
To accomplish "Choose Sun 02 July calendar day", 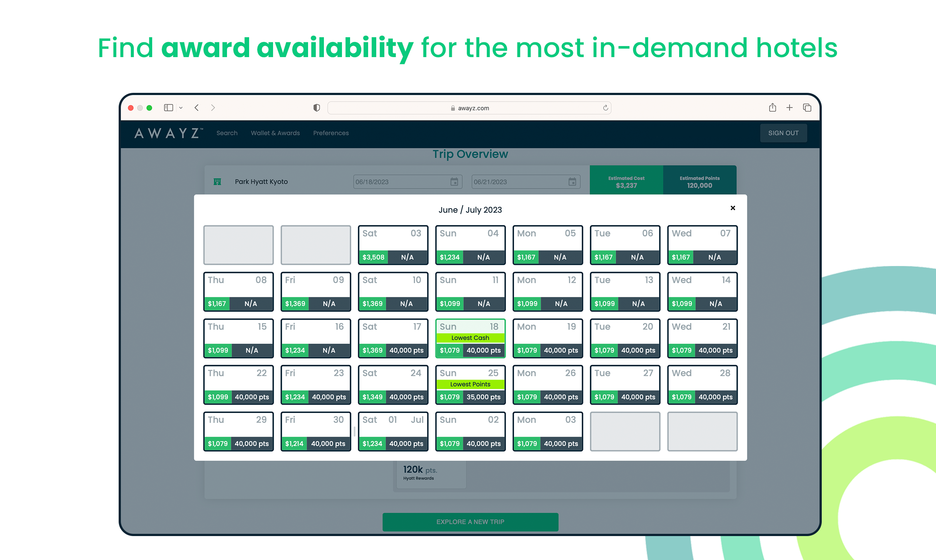I will point(470,432).
